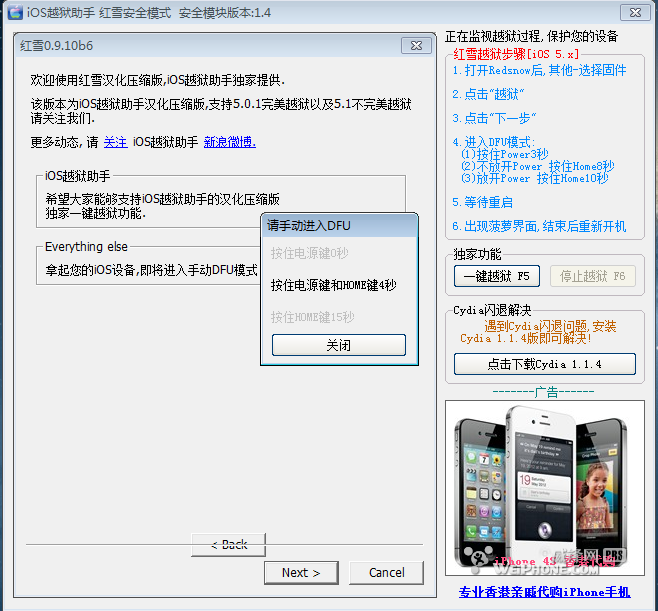Click the 关闭 button in DFU dialog
Image resolution: width=658 pixels, height=611 pixels.
pos(339,345)
